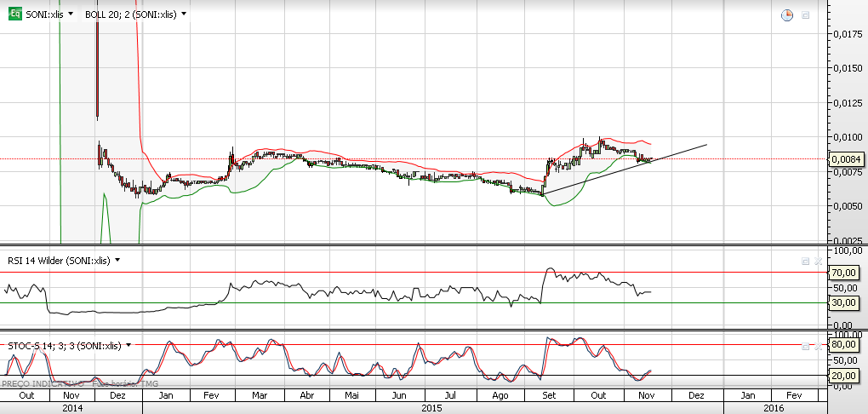Close the STOC-S indicator panel
The image size is (868, 414).
[818, 345]
